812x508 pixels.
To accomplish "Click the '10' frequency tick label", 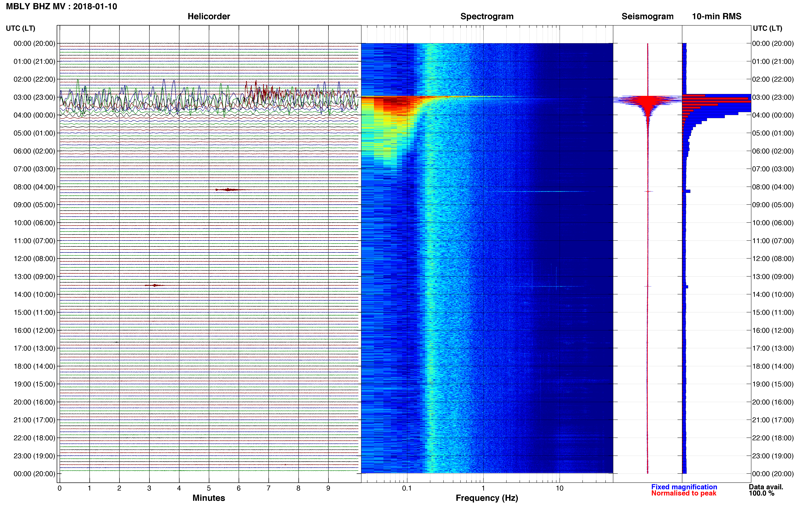I will (x=559, y=488).
